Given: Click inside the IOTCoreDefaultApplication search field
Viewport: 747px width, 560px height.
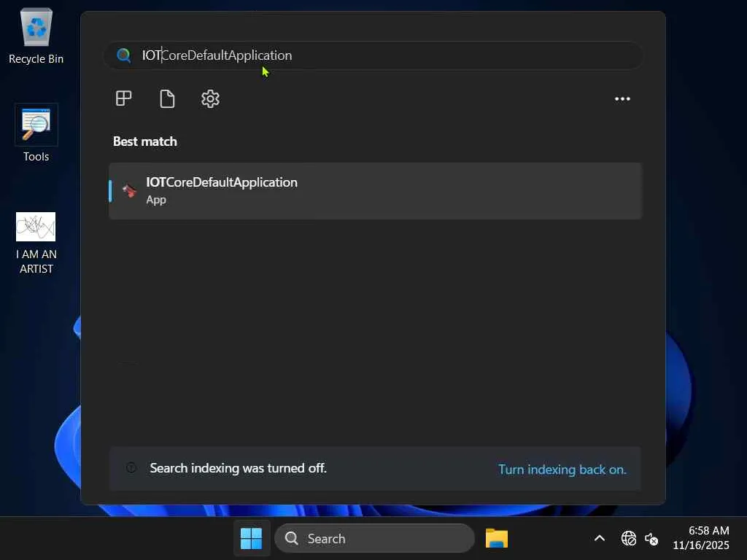Looking at the screenshot, I should click(x=373, y=55).
